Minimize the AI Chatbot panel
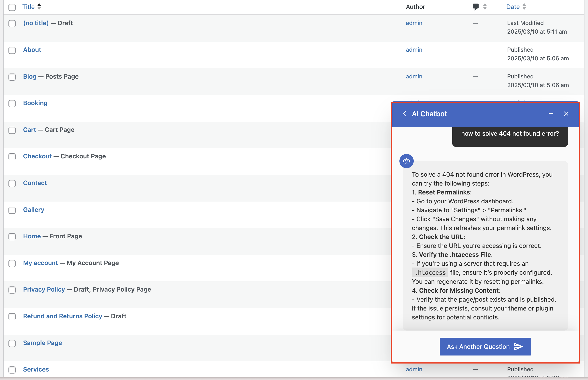 tap(551, 114)
